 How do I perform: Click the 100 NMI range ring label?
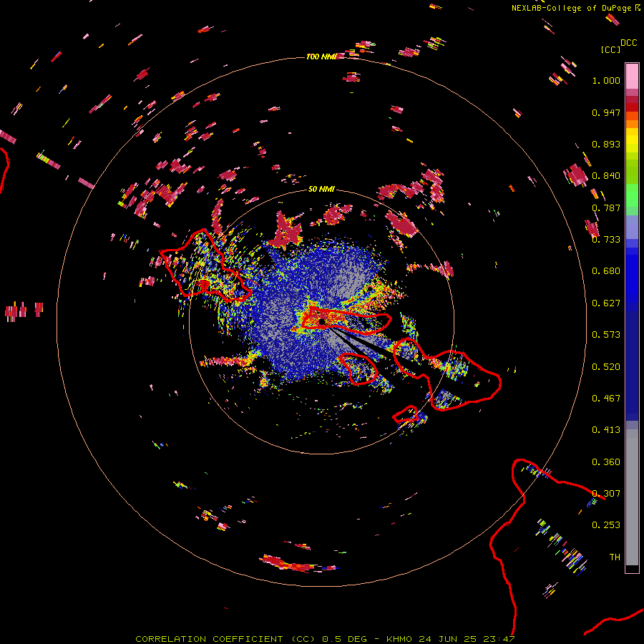tap(321, 57)
